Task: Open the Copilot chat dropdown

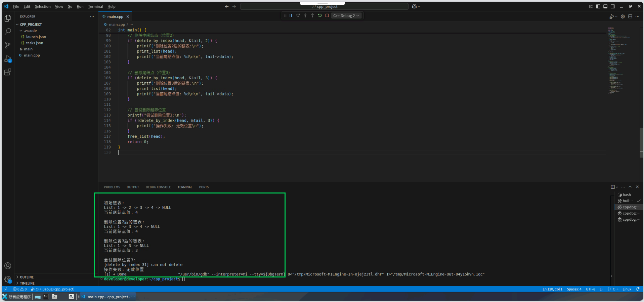Action: click(x=416, y=6)
